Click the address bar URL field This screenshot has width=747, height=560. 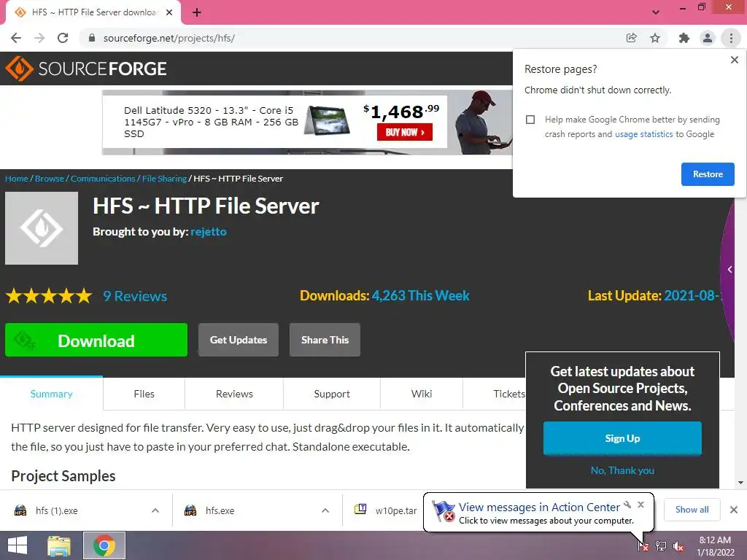pos(352,38)
